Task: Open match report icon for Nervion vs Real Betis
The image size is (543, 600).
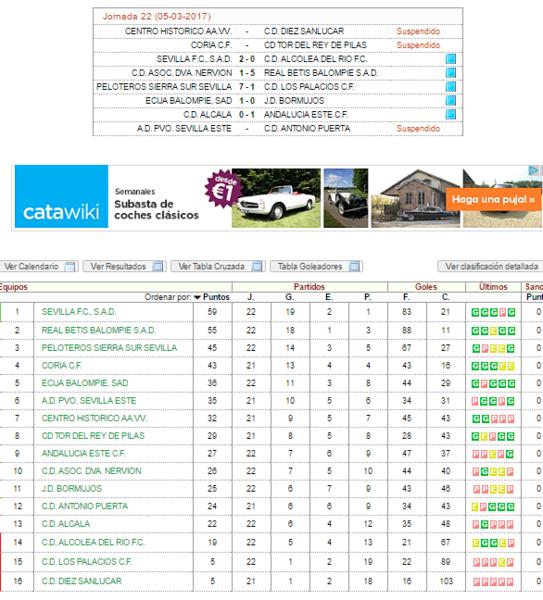Action: (451, 73)
